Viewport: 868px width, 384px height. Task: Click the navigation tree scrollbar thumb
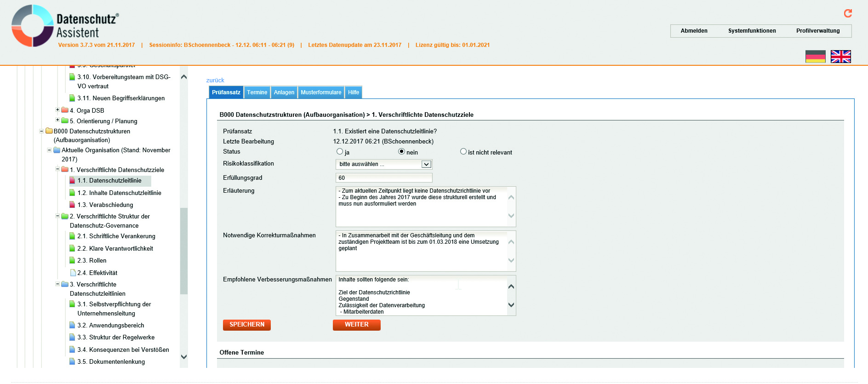click(x=184, y=251)
